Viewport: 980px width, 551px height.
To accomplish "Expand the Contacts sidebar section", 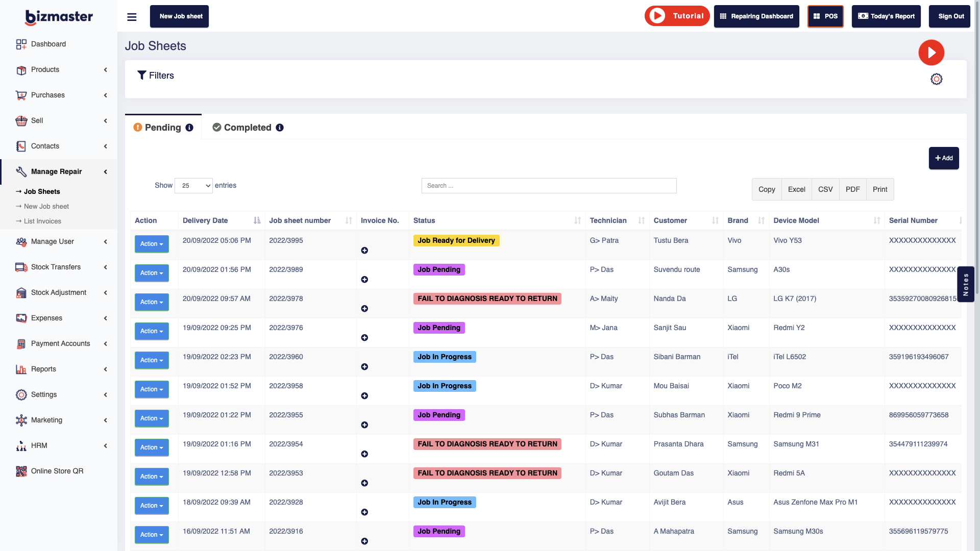I will 45,146.
